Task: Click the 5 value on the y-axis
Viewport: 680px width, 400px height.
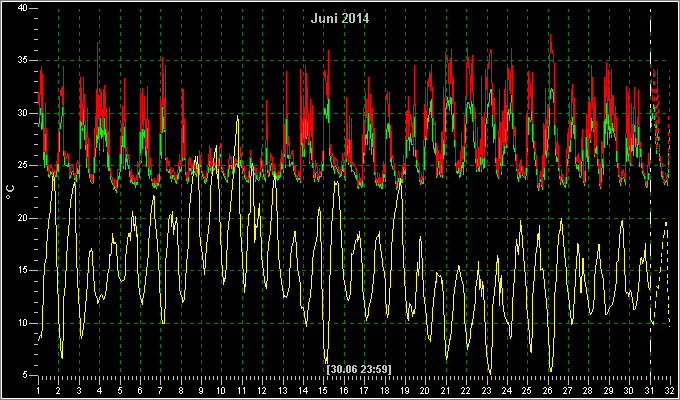Action: (x=25, y=375)
